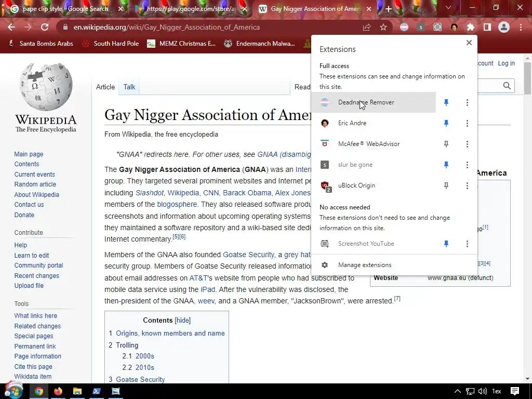Screen dimensions: 532x399
Task: Jump to Origins, known members and name section
Action: pyautogui.click(x=170, y=333)
